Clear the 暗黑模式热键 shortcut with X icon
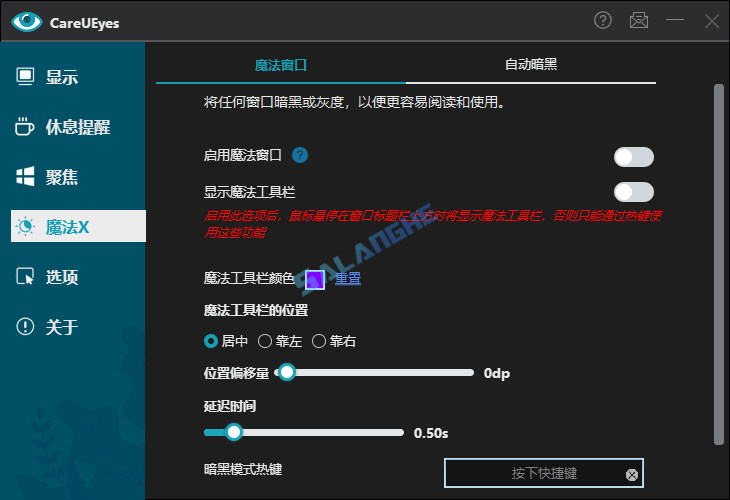 632,475
